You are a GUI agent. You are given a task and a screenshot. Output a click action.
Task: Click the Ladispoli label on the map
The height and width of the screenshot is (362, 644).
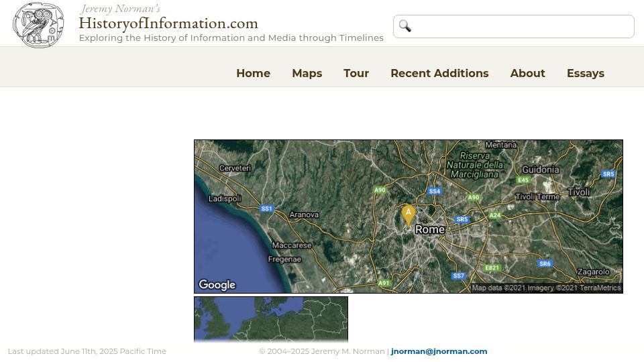coord(225,198)
